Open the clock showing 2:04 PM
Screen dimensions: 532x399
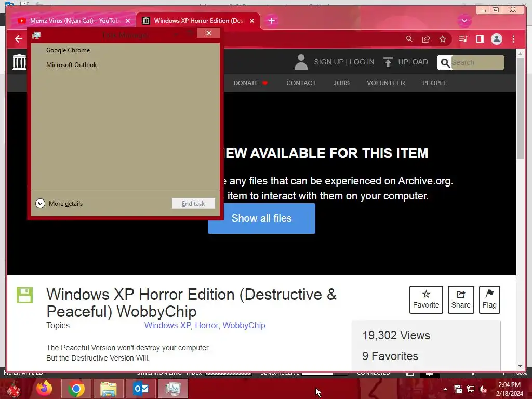(509, 389)
